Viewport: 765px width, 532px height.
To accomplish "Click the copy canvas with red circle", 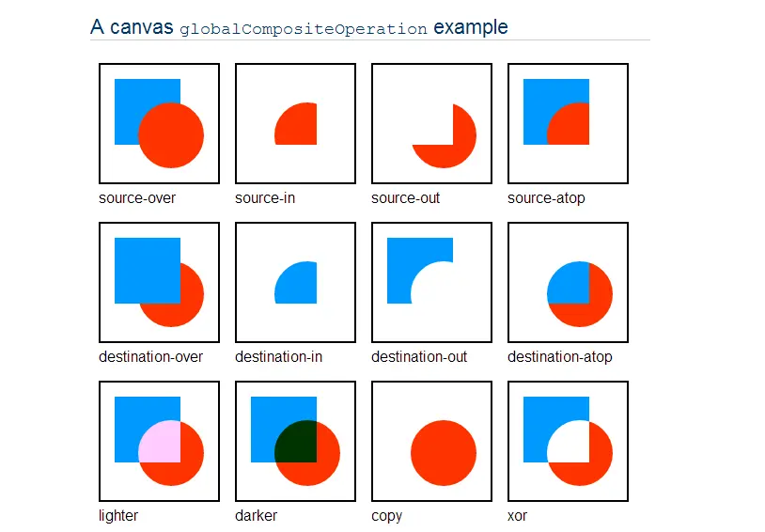I will (431, 441).
